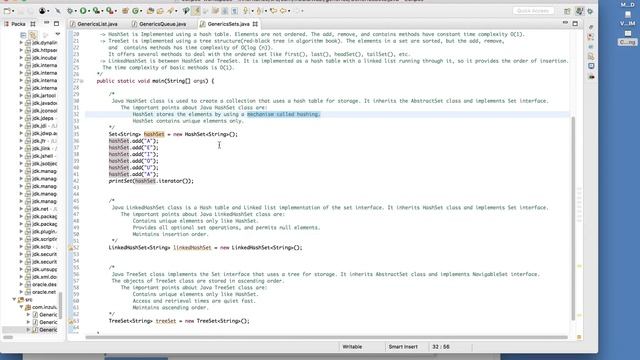
Task: Open the Console side view icon
Action: pos(591,66)
